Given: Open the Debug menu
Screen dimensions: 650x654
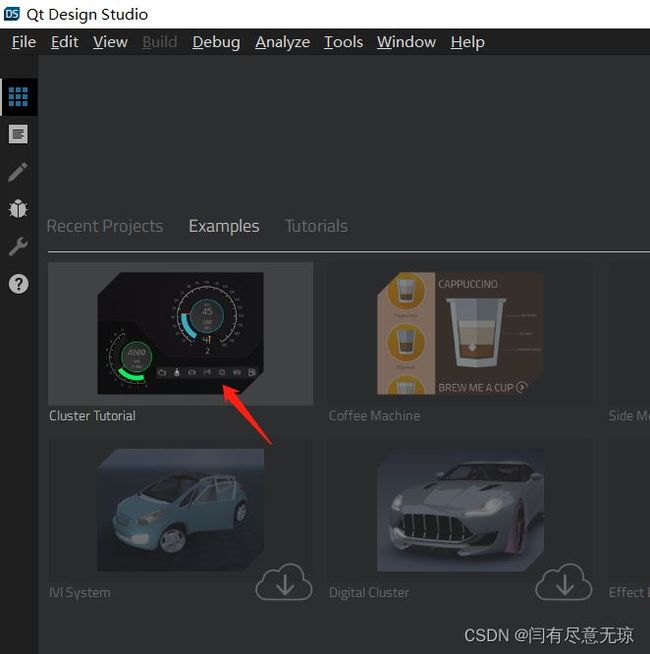Looking at the screenshot, I should coord(216,42).
